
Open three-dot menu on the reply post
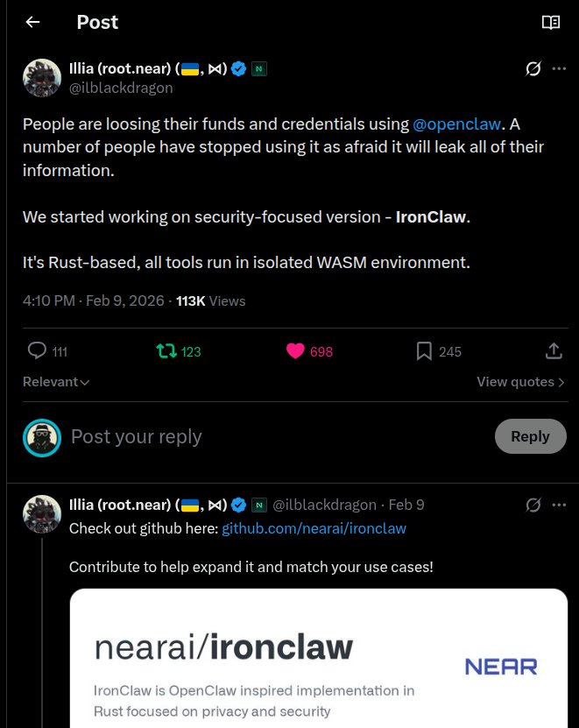[559, 505]
